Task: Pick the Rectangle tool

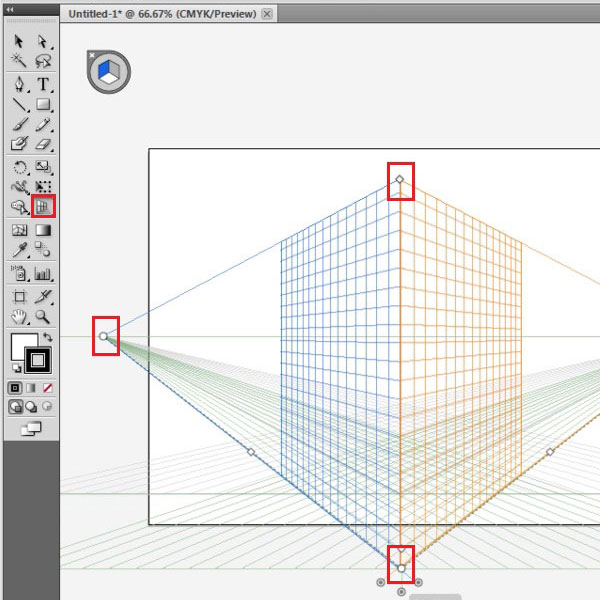Action: click(x=43, y=104)
